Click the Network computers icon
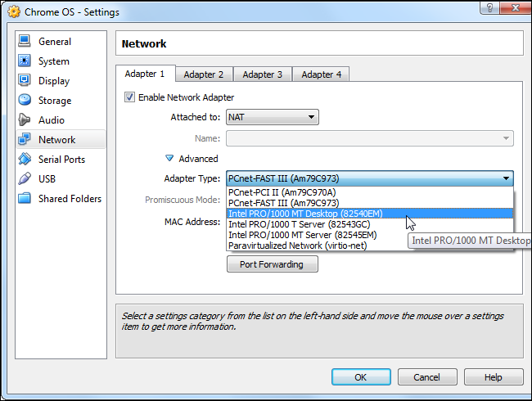532x401 pixels. click(25, 139)
